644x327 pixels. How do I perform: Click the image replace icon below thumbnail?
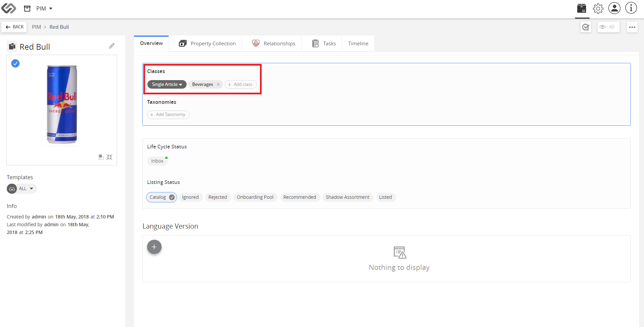click(x=101, y=157)
